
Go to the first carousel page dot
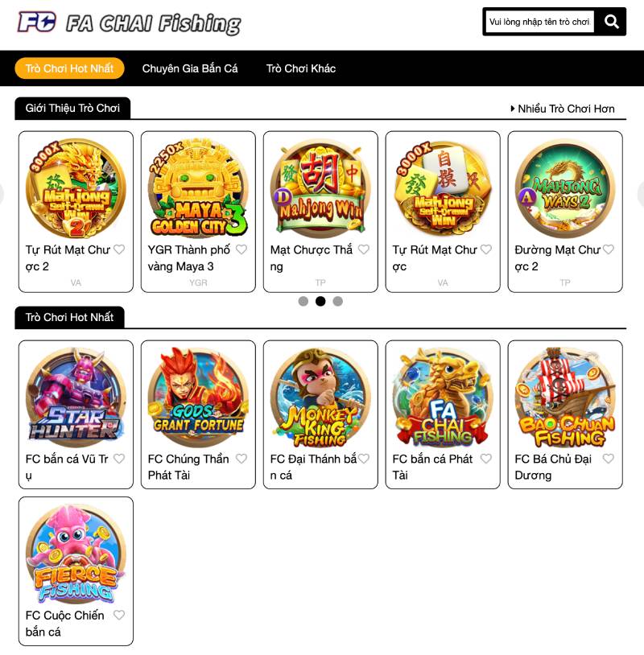(x=303, y=301)
